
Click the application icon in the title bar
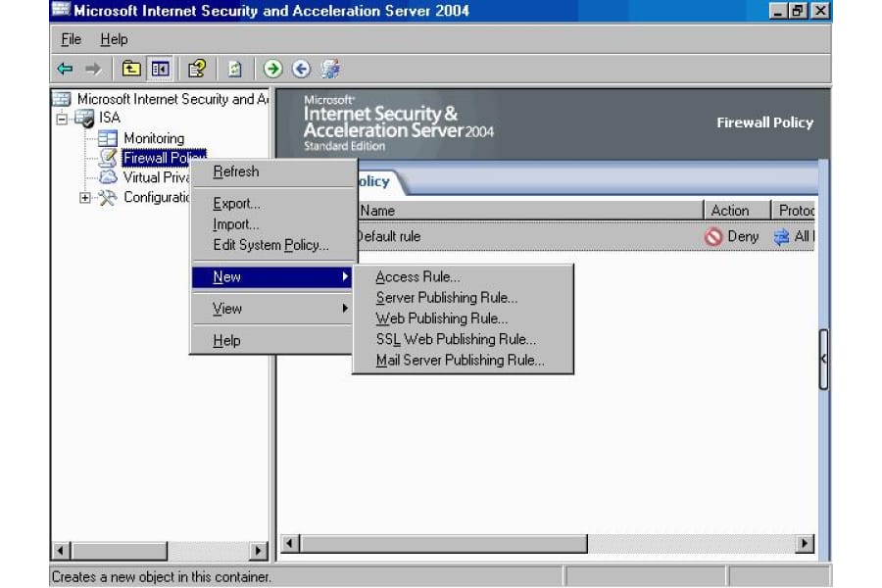click(x=61, y=10)
